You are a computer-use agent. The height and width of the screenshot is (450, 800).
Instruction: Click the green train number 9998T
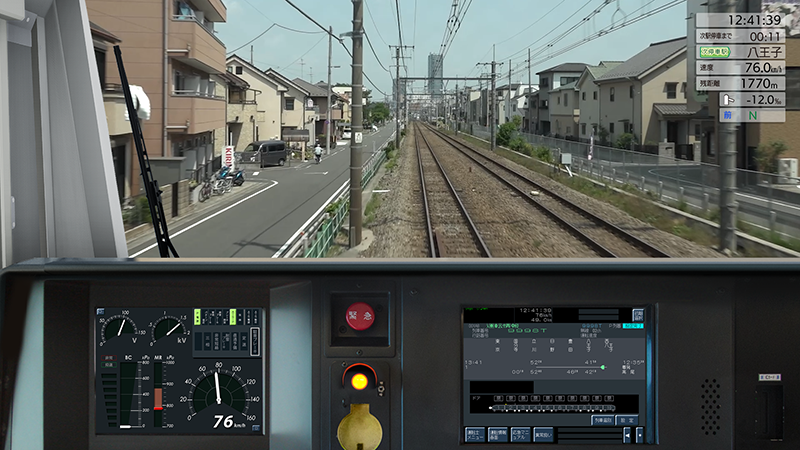tap(528, 331)
